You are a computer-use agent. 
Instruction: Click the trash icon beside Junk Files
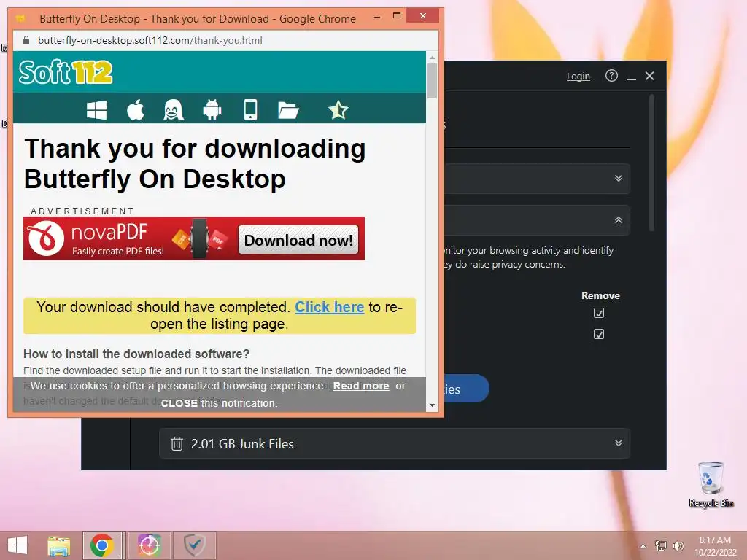[x=177, y=443]
